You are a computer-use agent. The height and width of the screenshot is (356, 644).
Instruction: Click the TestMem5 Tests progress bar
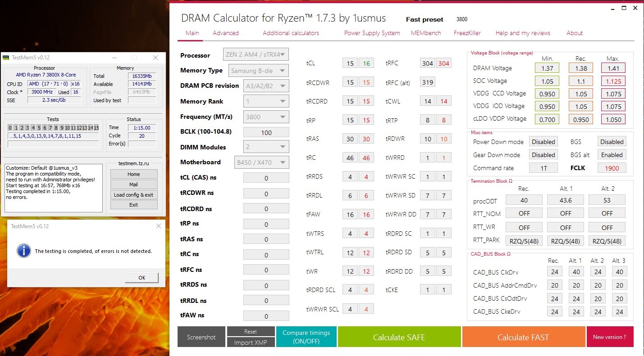coord(53,144)
